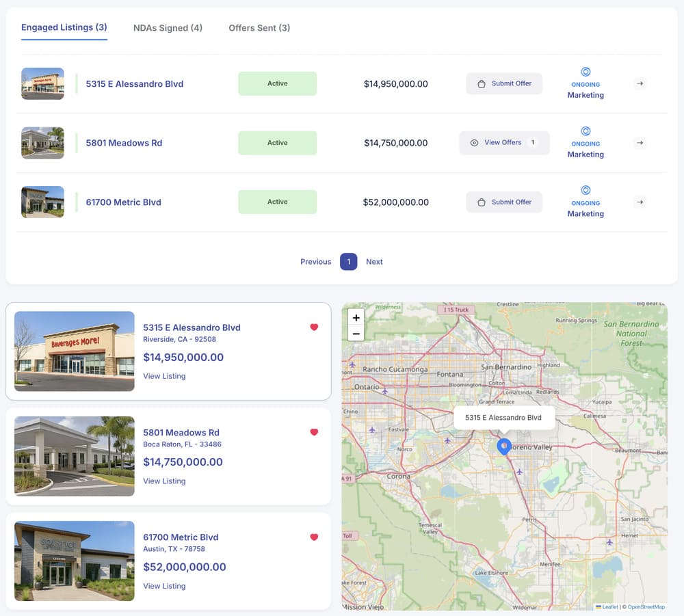Click the Leaflet attribution icon on the map
684x616 pixels.
[x=599, y=606]
